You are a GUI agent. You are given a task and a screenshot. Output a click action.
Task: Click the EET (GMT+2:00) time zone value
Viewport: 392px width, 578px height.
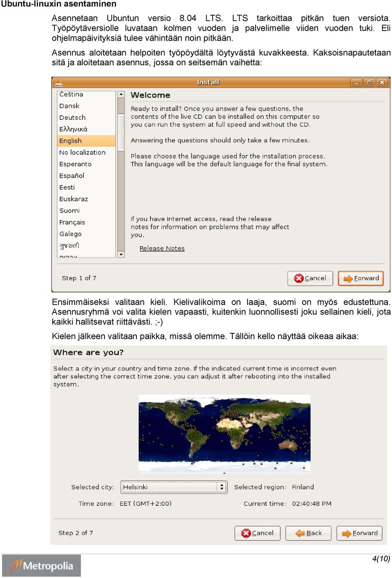tap(146, 504)
